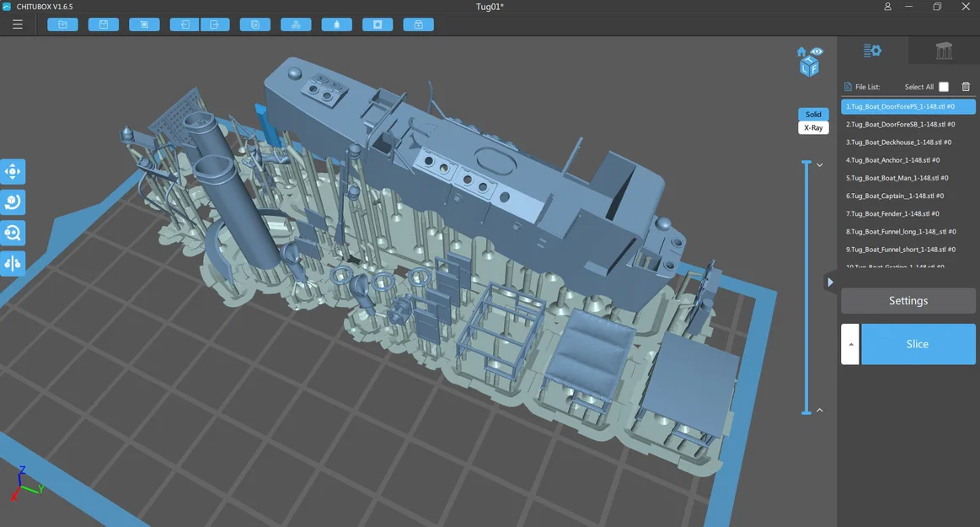Viewport: 980px width, 527px height.
Task: Click the top handle of layer slider
Action: (806, 164)
